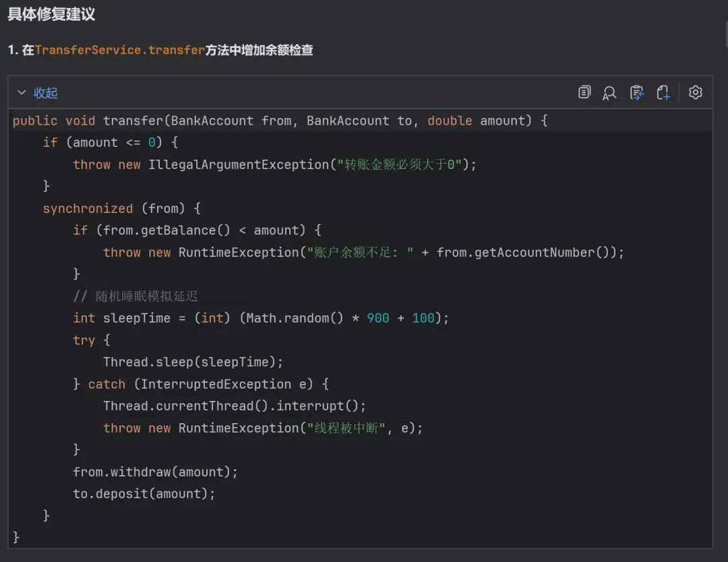Click the IllegalArgumentException throw line
This screenshot has height=562, width=728.
point(274,164)
